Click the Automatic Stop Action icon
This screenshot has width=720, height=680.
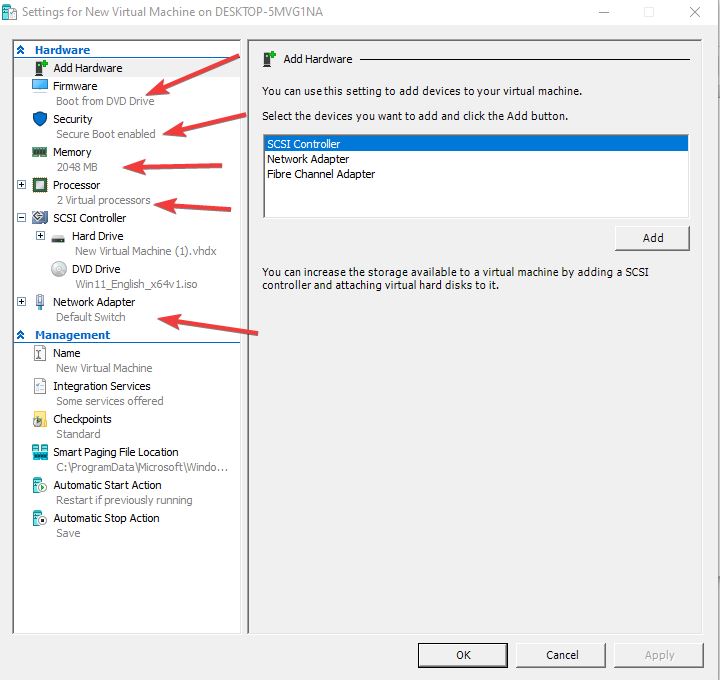coord(39,518)
